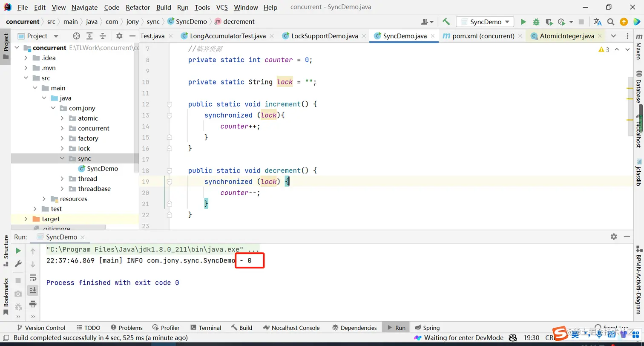Open the SyncDemo run configuration dropdown
The width and height of the screenshot is (644, 346).
(x=485, y=22)
